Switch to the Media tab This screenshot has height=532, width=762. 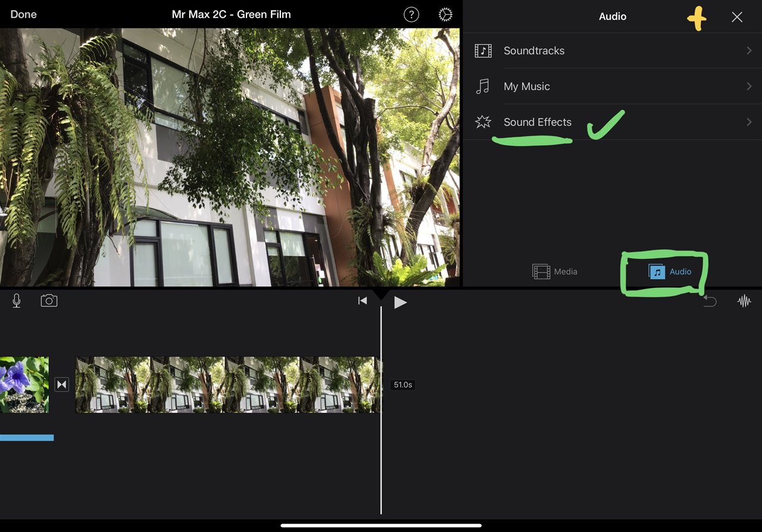coord(555,271)
